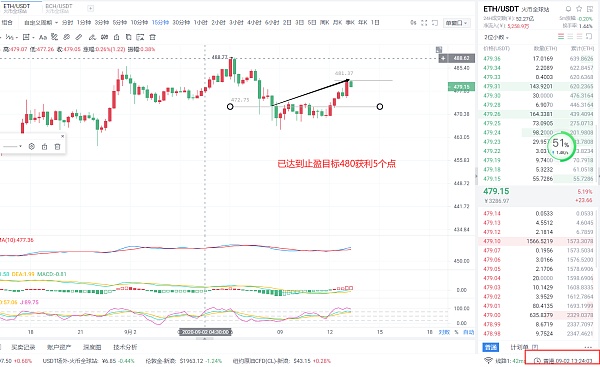
Task: Add a new chart tab with plus button
Action: point(90,8)
